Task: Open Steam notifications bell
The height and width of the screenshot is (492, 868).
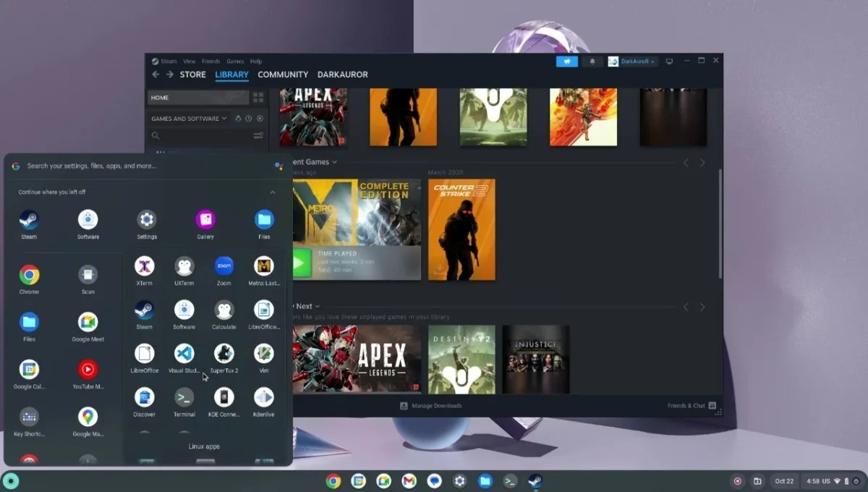Action: coord(592,61)
